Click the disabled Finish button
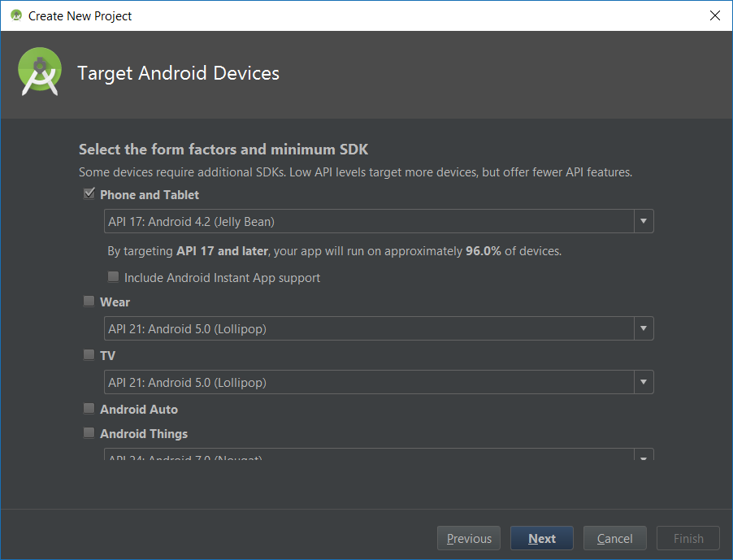 click(x=688, y=539)
